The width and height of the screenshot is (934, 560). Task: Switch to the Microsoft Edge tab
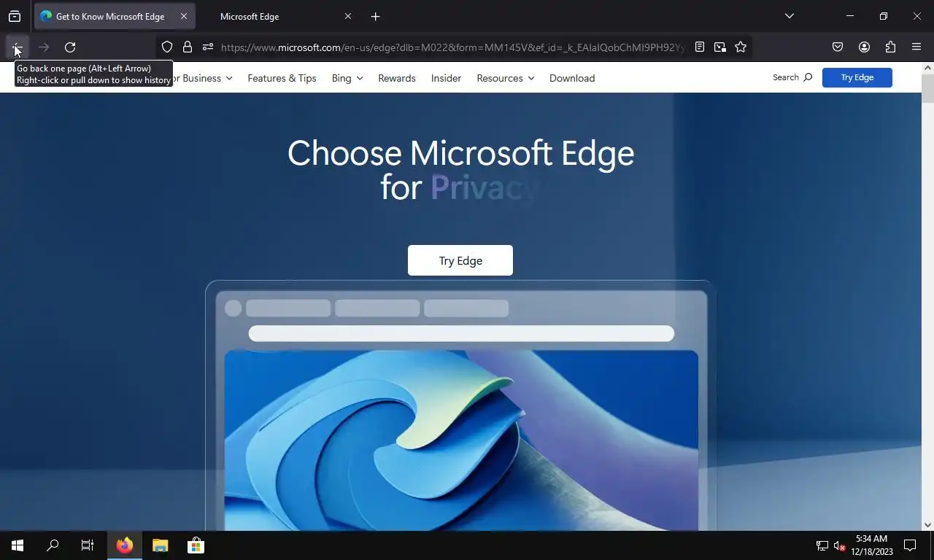pyautogui.click(x=277, y=16)
